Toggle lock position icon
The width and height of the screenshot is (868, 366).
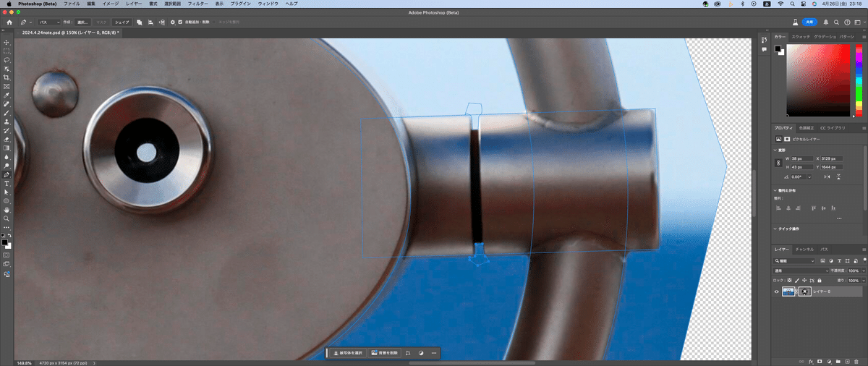pos(804,281)
